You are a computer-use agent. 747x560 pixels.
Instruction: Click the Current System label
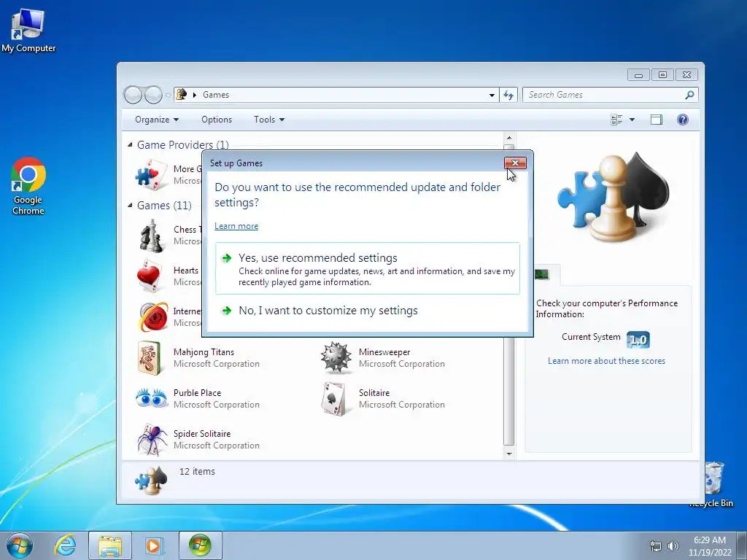[591, 337]
